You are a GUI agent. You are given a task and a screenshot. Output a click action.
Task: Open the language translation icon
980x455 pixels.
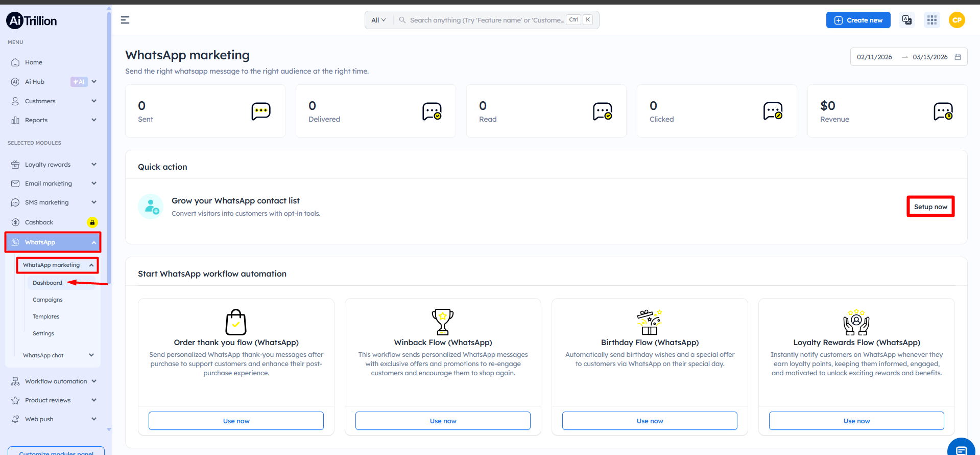906,20
